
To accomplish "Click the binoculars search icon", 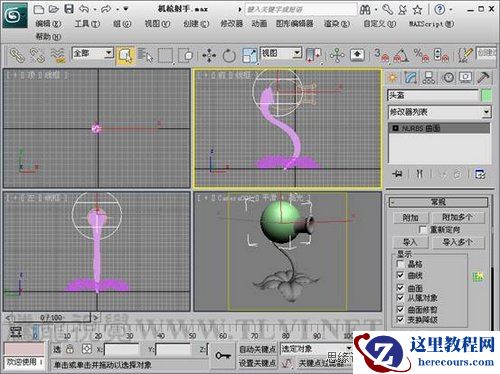I will coord(365,10).
